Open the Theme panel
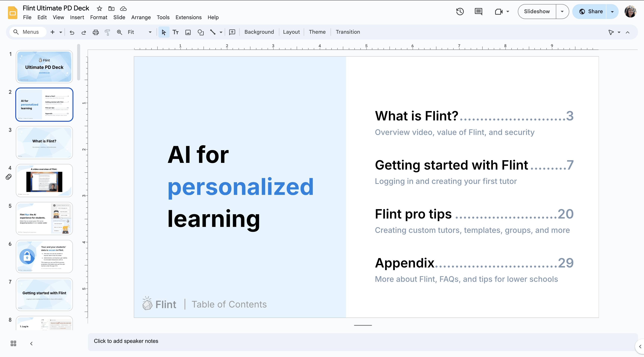This screenshot has width=644, height=357. tap(317, 32)
